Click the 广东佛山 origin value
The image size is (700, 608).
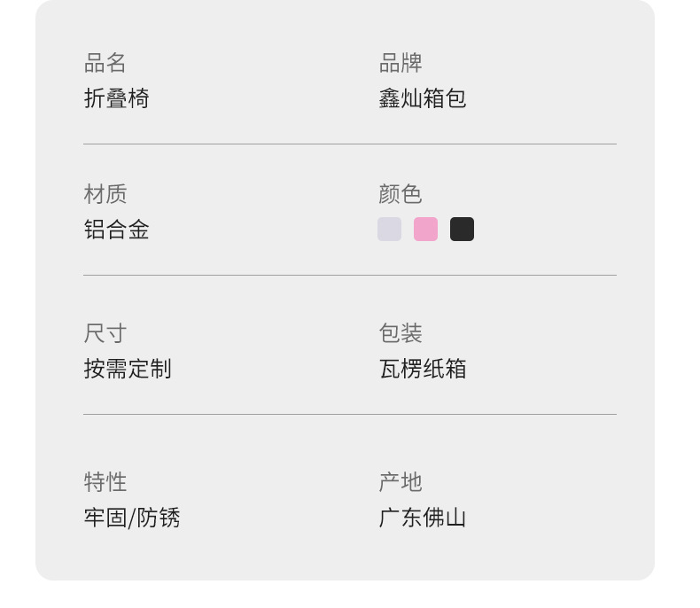pyautogui.click(x=422, y=518)
